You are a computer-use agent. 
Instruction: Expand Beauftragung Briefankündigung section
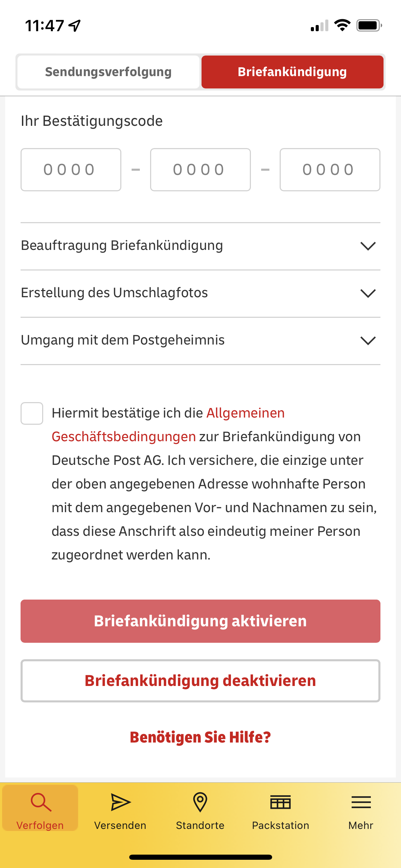[368, 246]
